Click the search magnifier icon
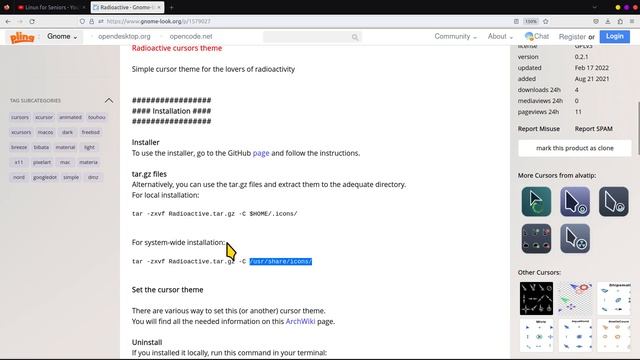Image resolution: width=640 pixels, height=360 pixels. point(355,37)
